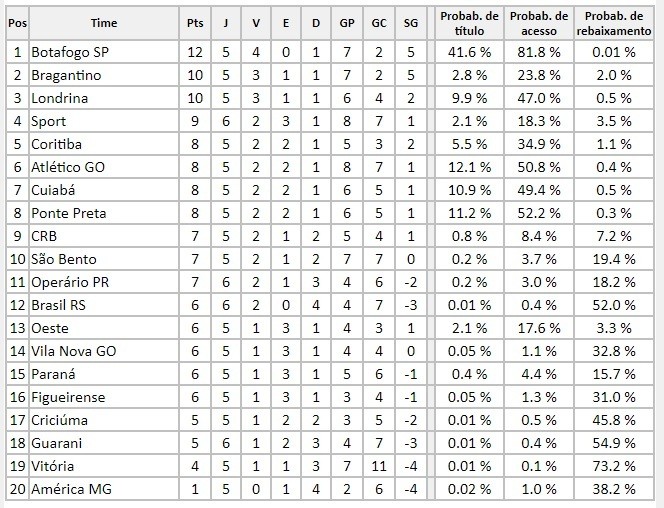Viewport: 664px width, 508px height.
Task: Click Vitória's 73.2 % relegation value
Action: [x=614, y=467]
